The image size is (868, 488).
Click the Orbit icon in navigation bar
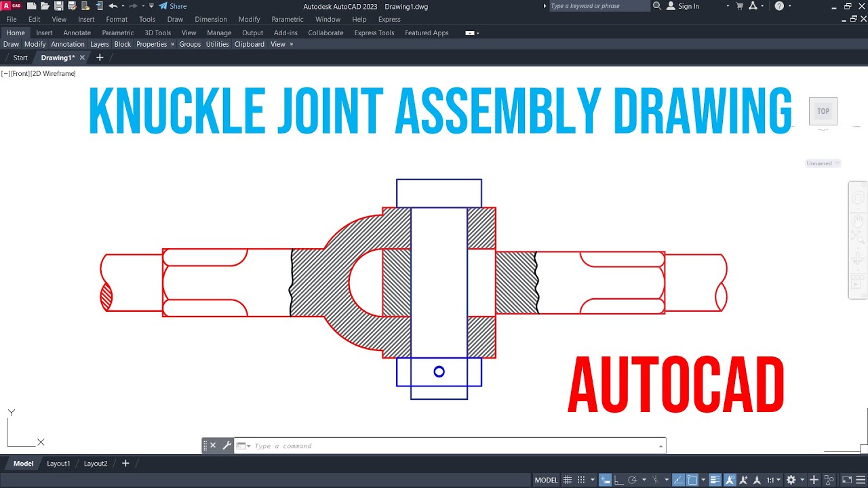[858, 260]
